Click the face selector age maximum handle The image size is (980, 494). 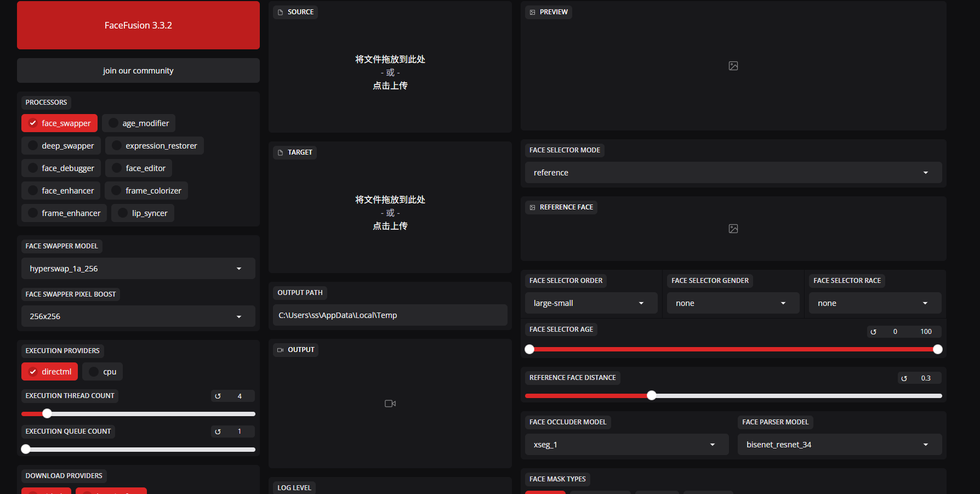coord(938,349)
